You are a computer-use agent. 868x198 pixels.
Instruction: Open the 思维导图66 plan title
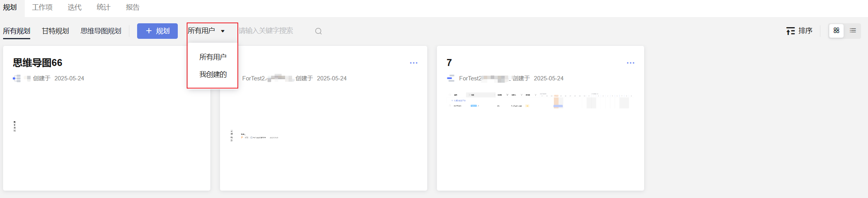pos(38,63)
